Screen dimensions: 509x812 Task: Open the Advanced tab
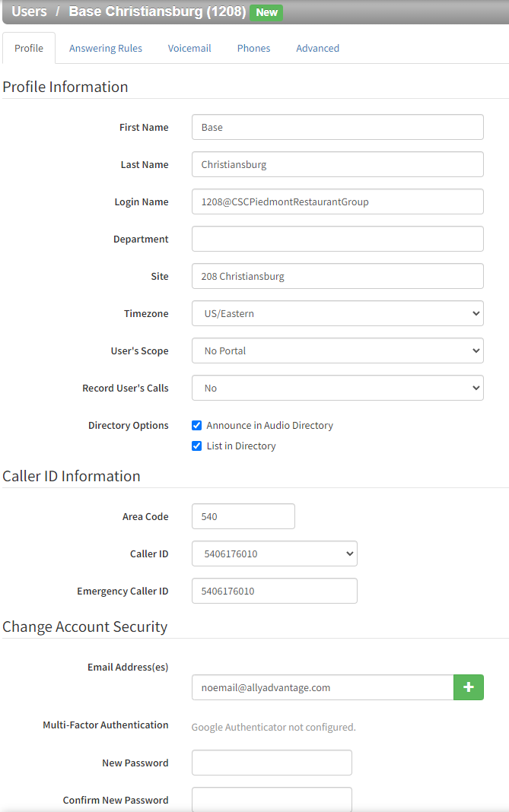(317, 48)
